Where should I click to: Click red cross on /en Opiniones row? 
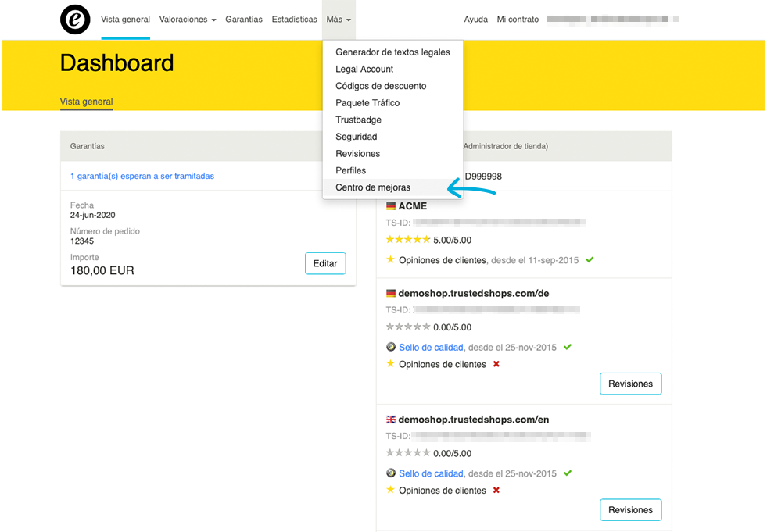point(496,490)
